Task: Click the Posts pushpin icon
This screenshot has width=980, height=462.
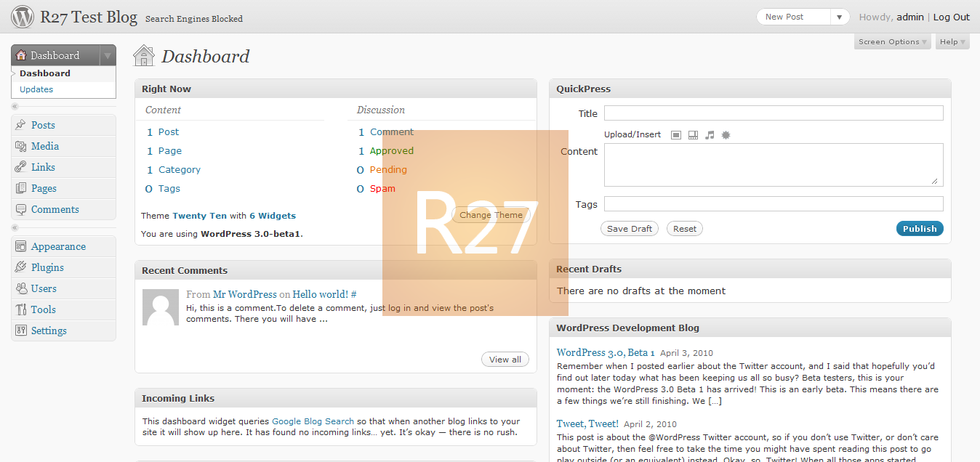Action: click(20, 125)
